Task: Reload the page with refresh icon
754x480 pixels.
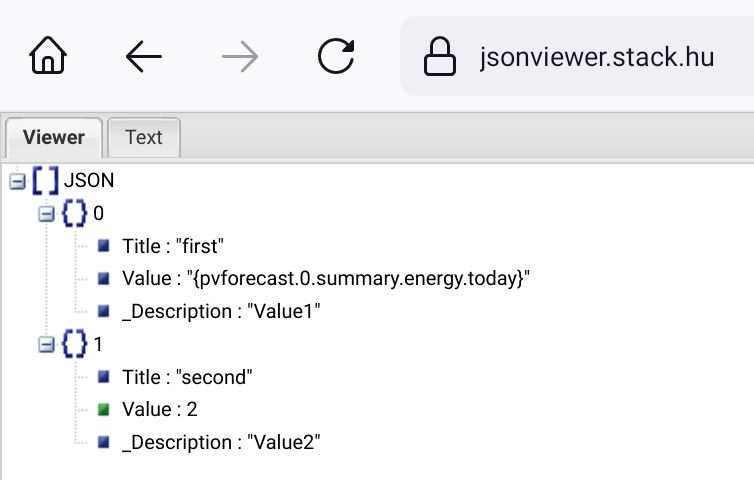Action: [x=336, y=57]
